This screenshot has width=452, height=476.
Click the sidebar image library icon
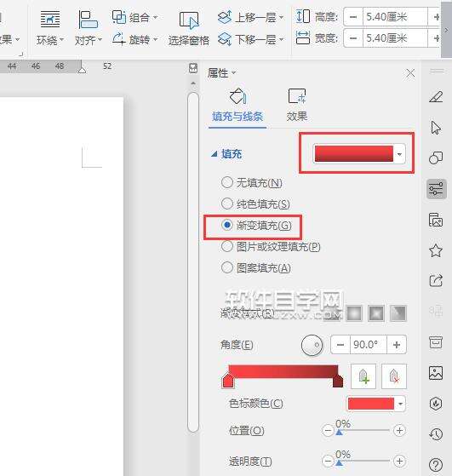436,220
